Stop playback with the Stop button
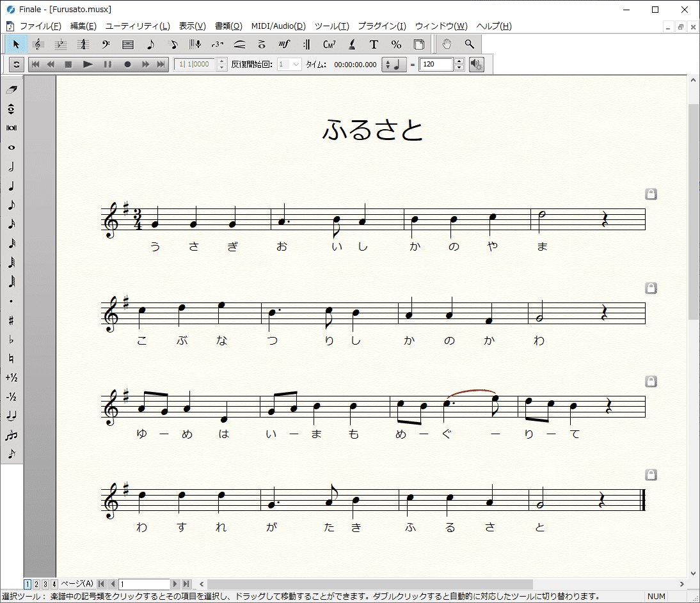Viewport: 700px width, 603px height. coord(68,65)
